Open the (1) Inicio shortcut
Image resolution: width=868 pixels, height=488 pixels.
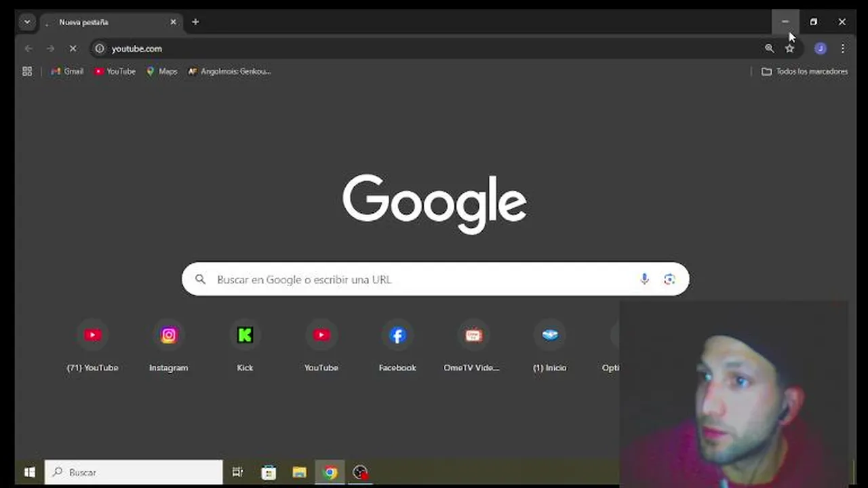(x=549, y=347)
